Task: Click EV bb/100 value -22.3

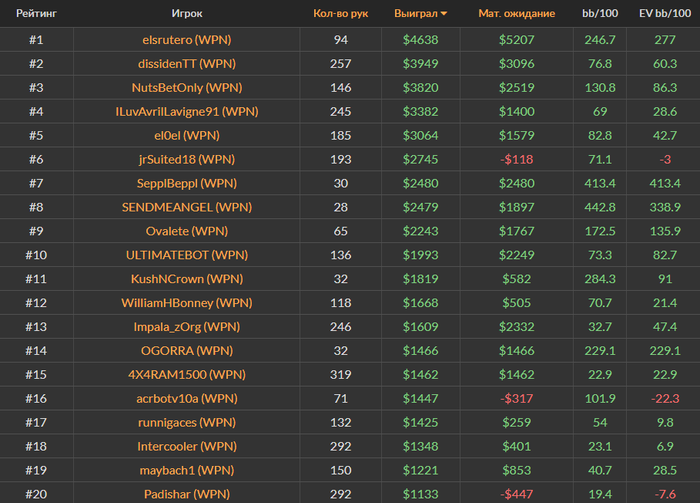Action: coord(665,399)
